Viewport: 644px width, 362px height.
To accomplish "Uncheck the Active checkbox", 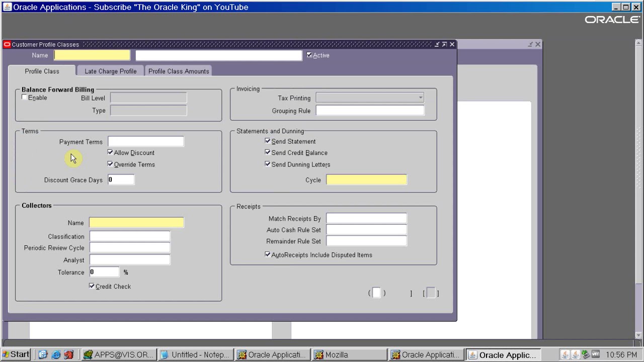I will tap(309, 55).
